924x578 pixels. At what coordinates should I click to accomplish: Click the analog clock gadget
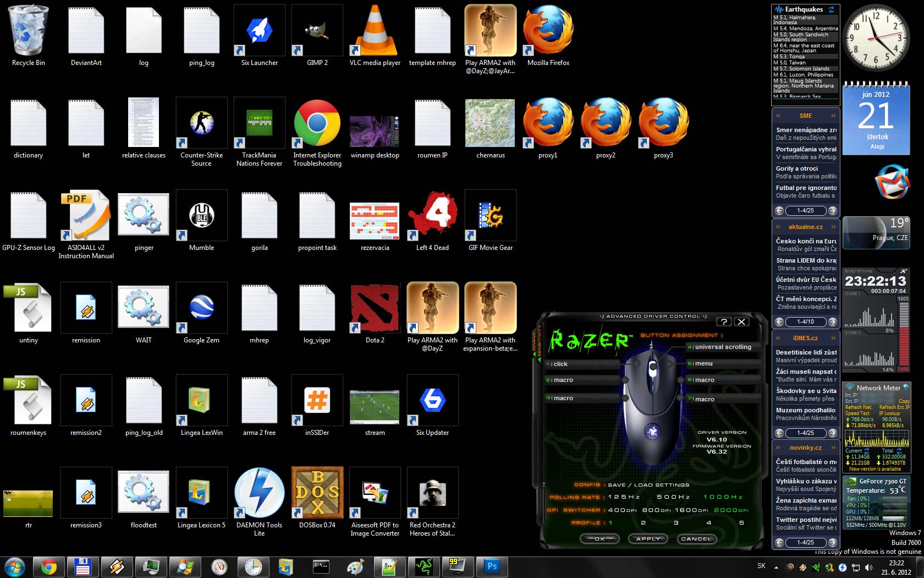(876, 37)
